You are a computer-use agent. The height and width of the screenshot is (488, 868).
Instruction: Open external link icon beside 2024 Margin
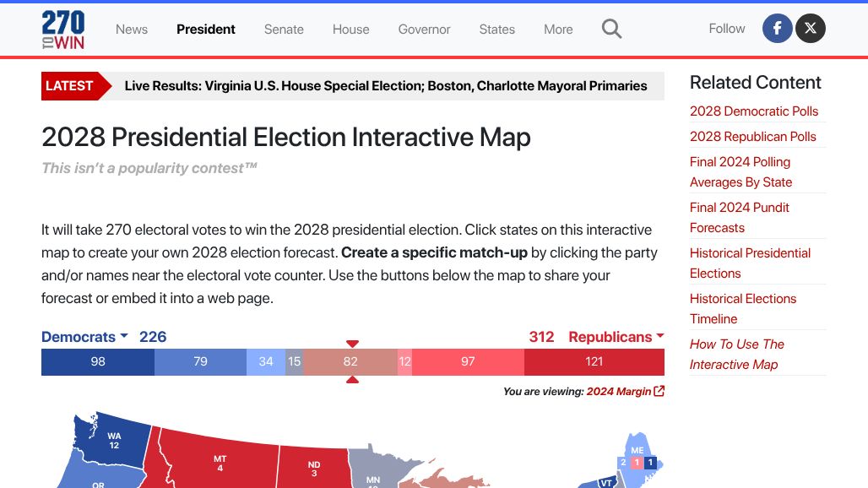pyautogui.click(x=659, y=391)
